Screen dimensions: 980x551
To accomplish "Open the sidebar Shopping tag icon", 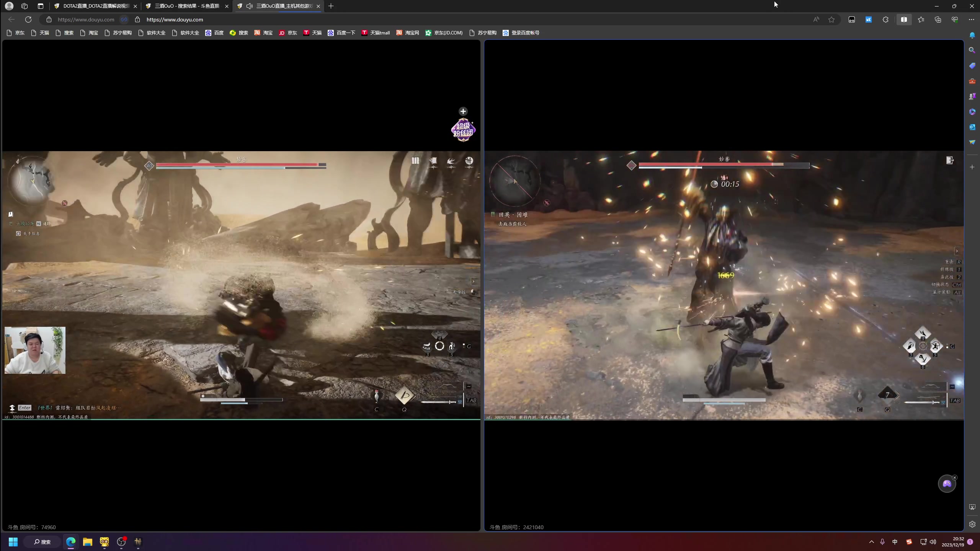I will tap(972, 66).
